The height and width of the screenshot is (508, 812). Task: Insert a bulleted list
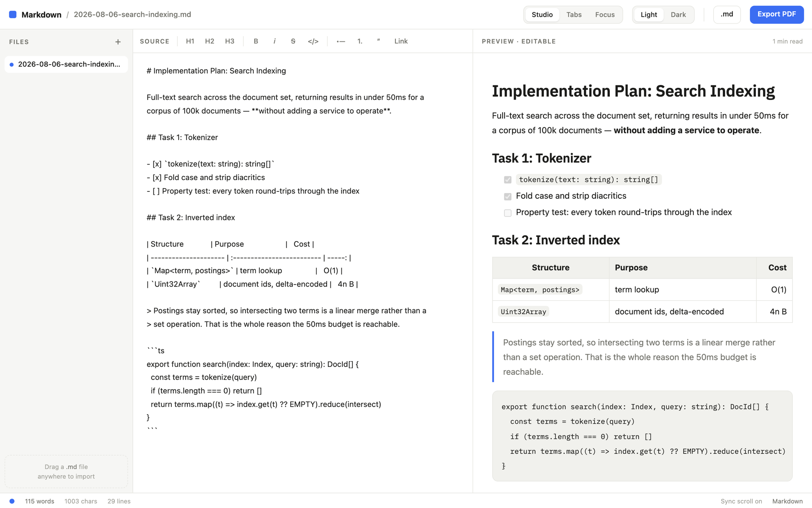point(341,41)
